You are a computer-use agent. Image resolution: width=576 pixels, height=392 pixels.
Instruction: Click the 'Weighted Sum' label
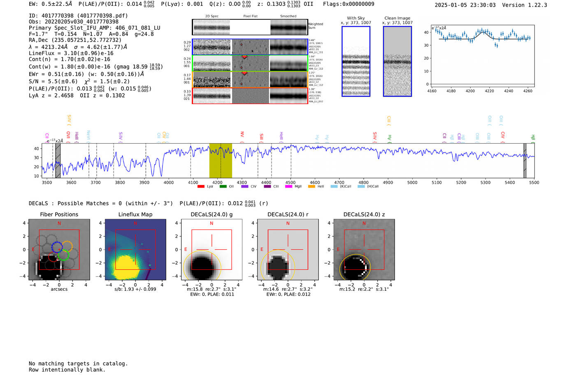pyautogui.click(x=316, y=26)
